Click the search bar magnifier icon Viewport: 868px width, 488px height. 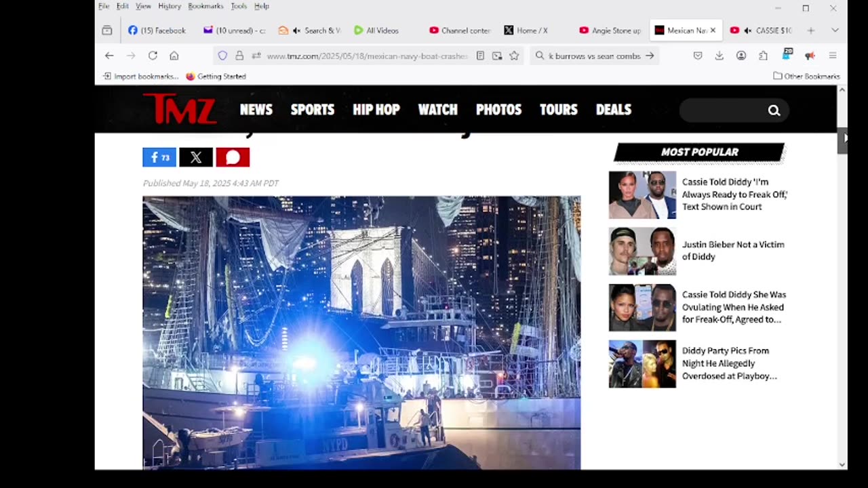point(540,56)
